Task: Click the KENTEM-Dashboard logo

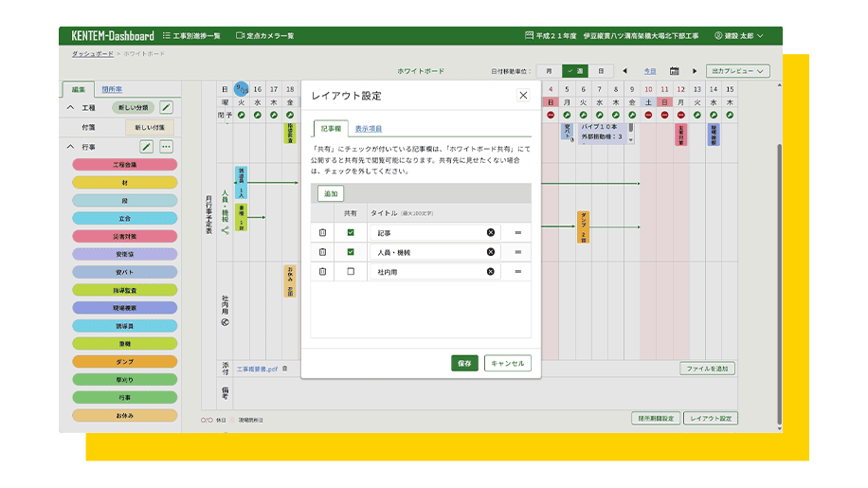Action: pyautogui.click(x=113, y=36)
